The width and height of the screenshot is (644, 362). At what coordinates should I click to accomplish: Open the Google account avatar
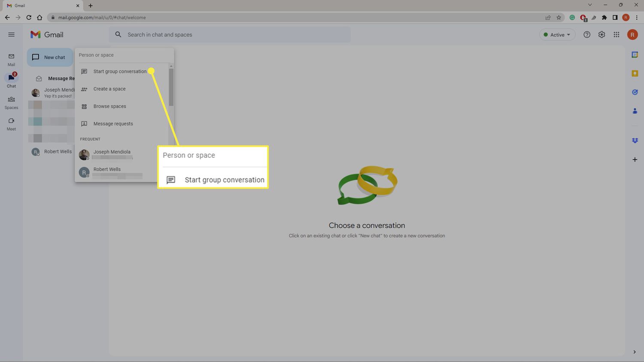coord(632,35)
